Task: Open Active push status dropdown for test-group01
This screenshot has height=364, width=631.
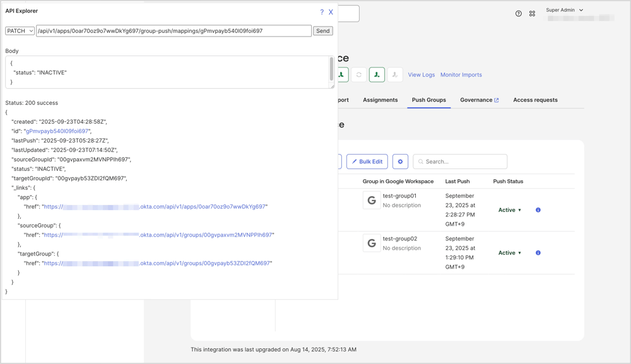Action: point(509,210)
